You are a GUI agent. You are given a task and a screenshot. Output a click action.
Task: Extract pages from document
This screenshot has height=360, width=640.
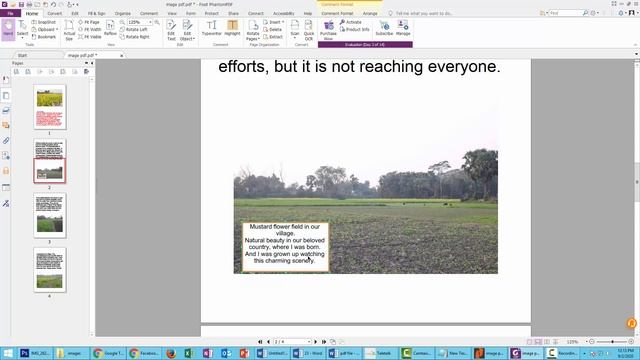[273, 37]
